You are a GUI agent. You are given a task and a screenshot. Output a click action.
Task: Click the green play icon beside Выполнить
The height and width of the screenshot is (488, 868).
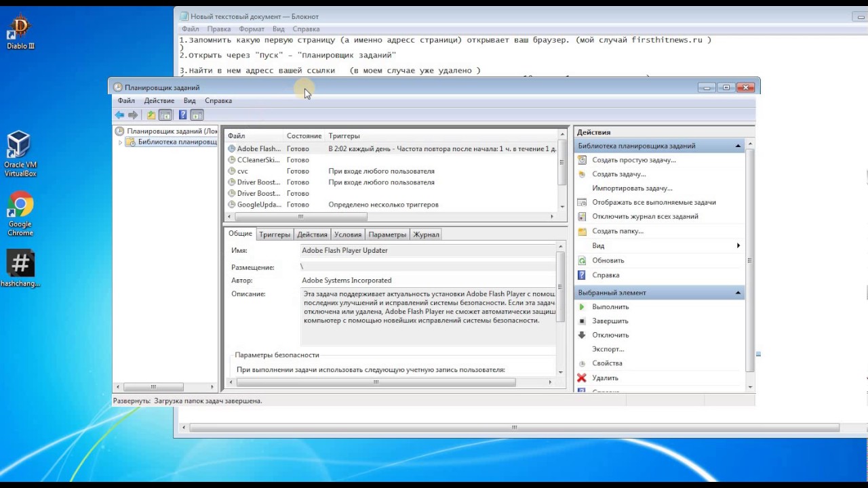(582, 307)
